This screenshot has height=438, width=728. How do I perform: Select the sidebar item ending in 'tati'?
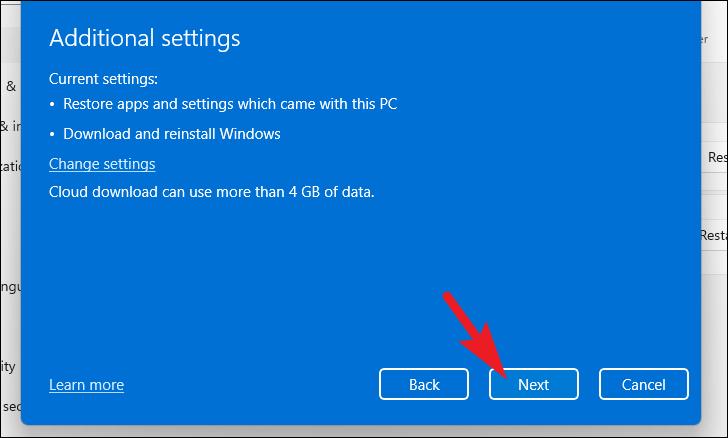tap(10, 166)
